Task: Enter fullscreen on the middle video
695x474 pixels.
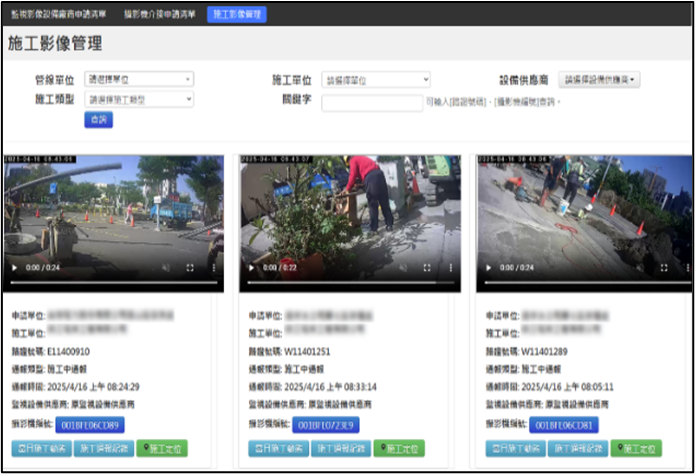Action: (x=426, y=268)
